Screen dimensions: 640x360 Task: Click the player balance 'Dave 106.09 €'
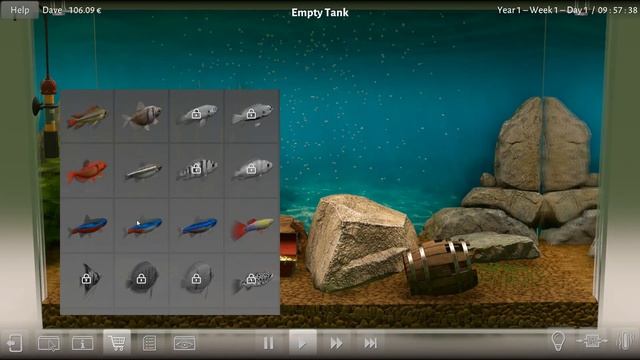[72, 10]
